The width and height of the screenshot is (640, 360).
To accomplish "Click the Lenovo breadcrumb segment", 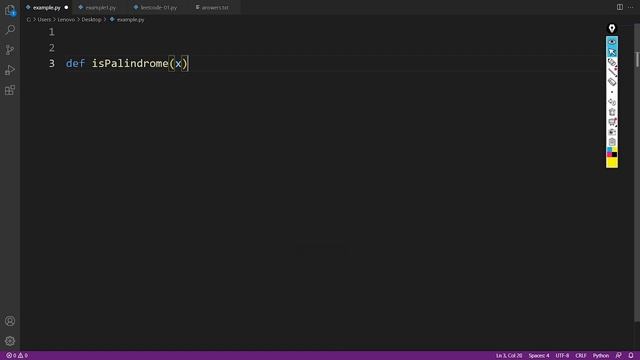I will (66, 20).
